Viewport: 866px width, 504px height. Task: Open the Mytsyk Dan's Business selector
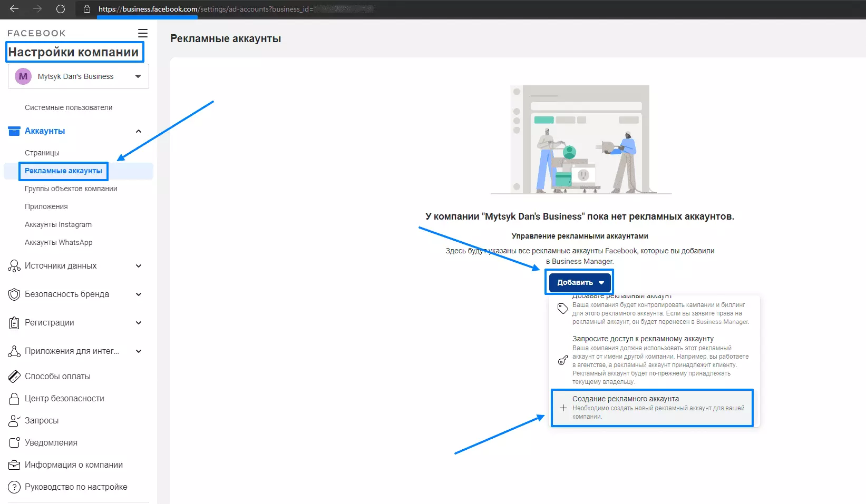78,76
